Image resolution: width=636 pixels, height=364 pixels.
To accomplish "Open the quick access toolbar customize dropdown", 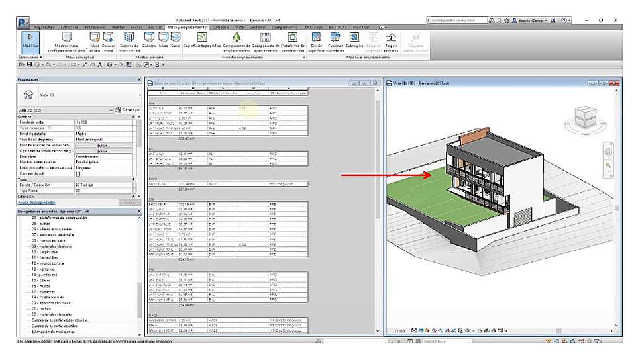I will point(164,64).
